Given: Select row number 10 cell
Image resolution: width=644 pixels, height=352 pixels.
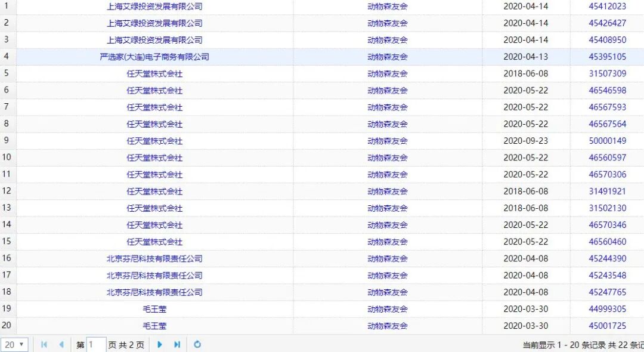Looking at the screenshot, I should pos(7,158).
